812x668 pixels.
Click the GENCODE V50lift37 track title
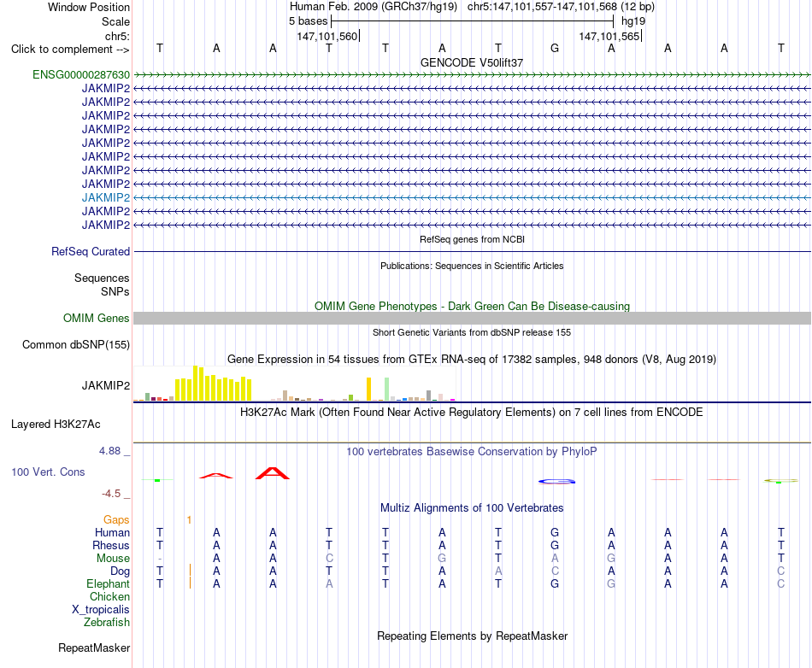tap(472, 62)
